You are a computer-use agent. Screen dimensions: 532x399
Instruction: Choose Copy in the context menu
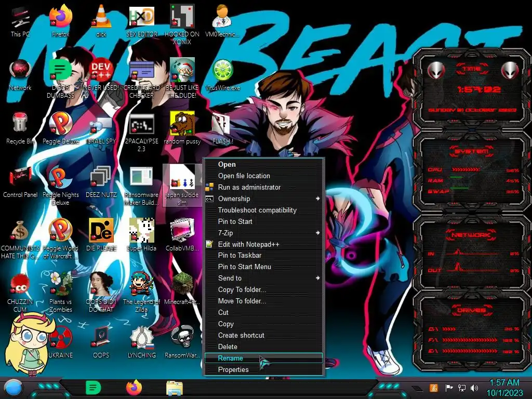coord(263,324)
